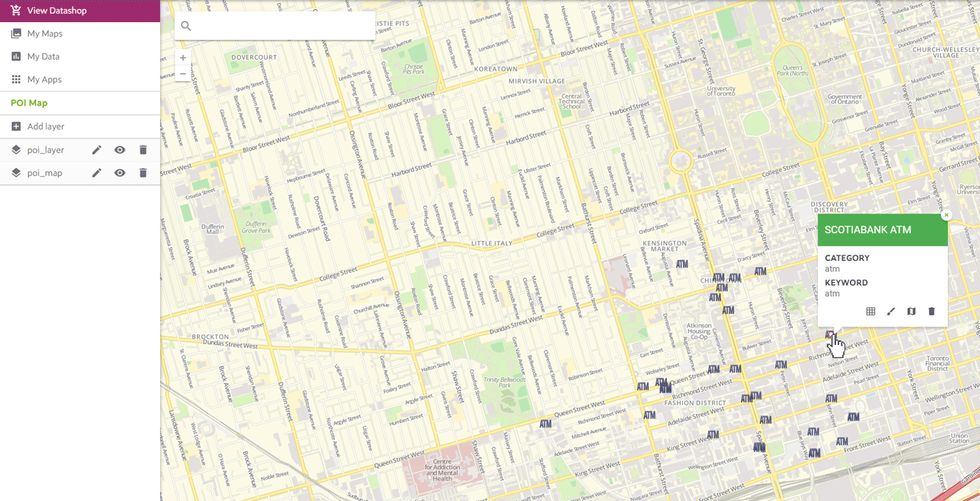Click the magnifier search icon

pyautogui.click(x=186, y=26)
